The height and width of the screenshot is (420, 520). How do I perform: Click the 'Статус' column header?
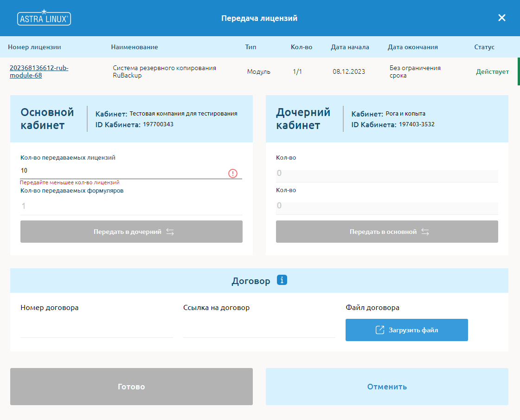[484, 47]
